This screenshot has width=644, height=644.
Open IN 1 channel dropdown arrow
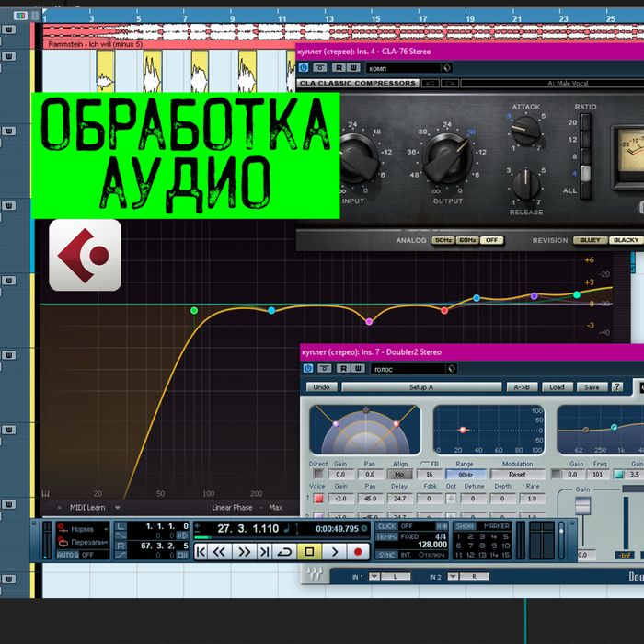pos(374,577)
